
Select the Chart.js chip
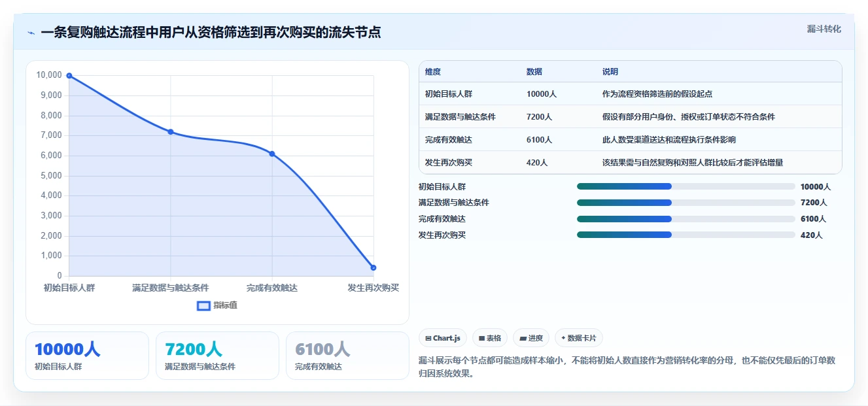coord(443,338)
